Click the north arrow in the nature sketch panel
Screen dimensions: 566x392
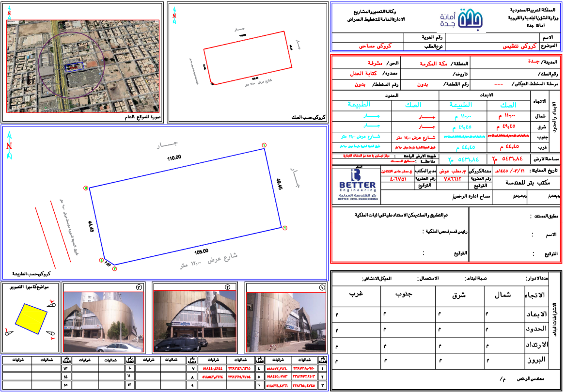(x=9, y=145)
